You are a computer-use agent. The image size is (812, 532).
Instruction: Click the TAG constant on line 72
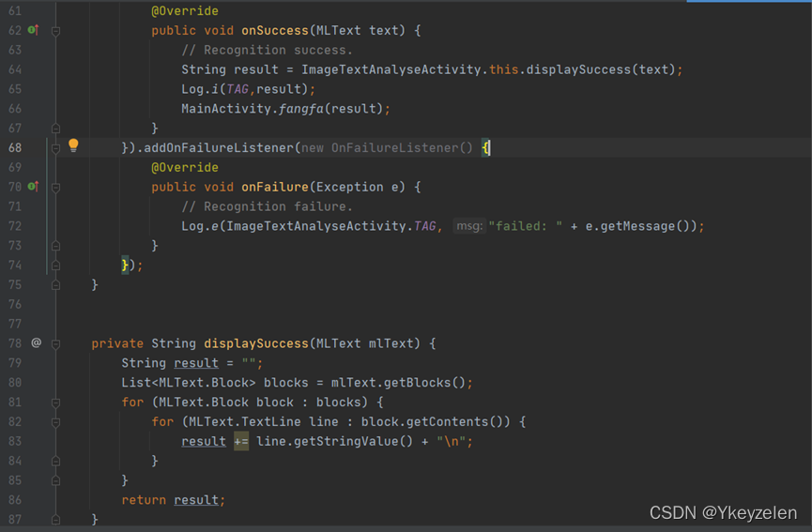424,226
